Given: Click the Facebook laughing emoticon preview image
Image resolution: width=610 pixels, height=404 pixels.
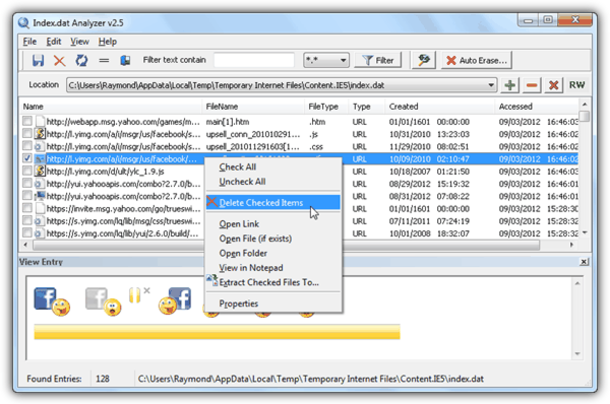Looking at the screenshot, I should [175, 301].
